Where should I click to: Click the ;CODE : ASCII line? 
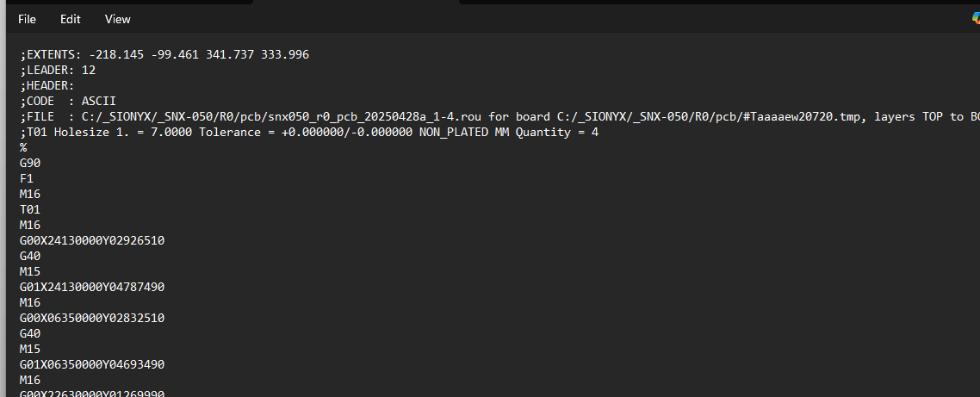tap(67, 102)
